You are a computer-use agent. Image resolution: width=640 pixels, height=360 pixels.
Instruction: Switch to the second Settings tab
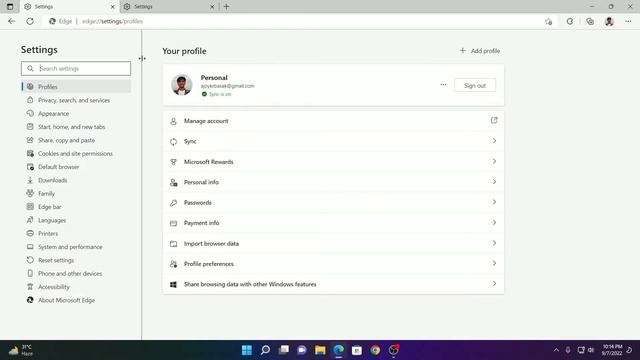click(169, 7)
